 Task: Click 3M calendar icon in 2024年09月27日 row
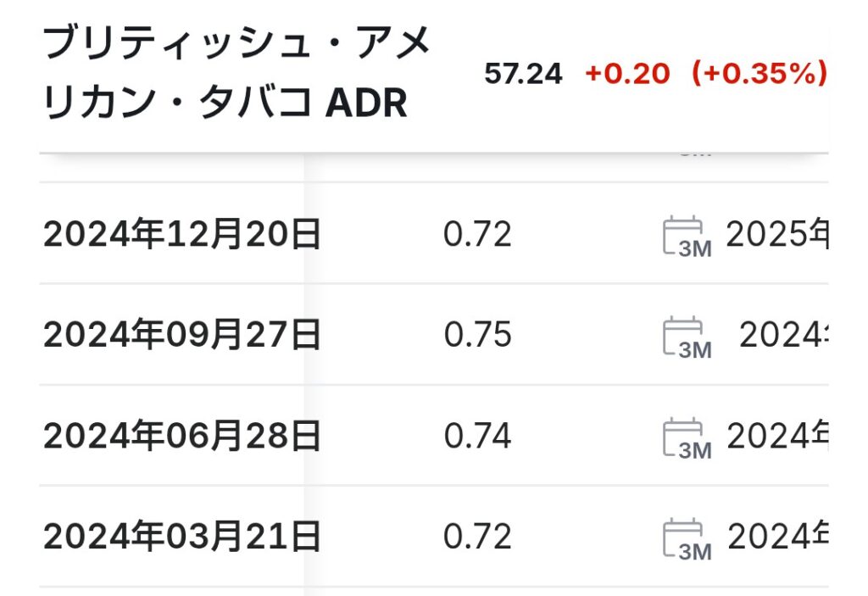pos(686,337)
